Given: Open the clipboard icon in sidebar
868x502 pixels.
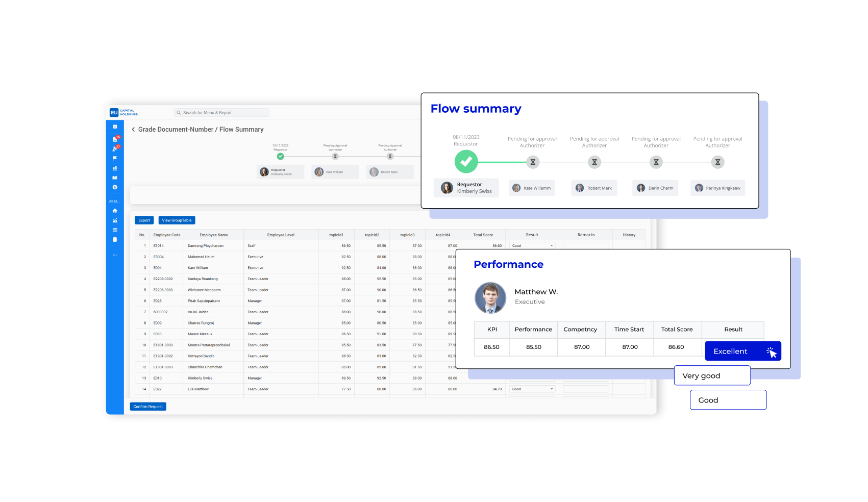Looking at the screenshot, I should point(115,239).
